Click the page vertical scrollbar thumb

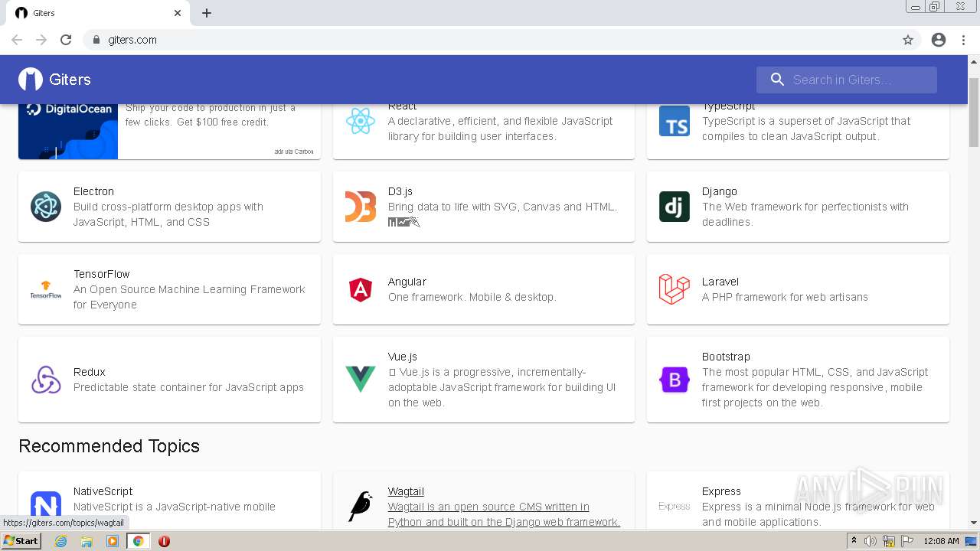[x=974, y=111]
